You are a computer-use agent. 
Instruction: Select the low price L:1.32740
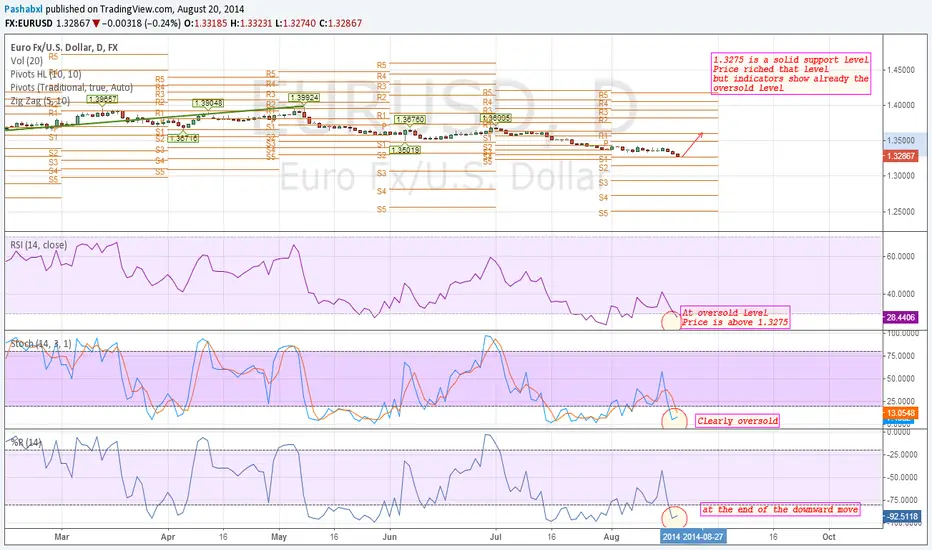296,23
